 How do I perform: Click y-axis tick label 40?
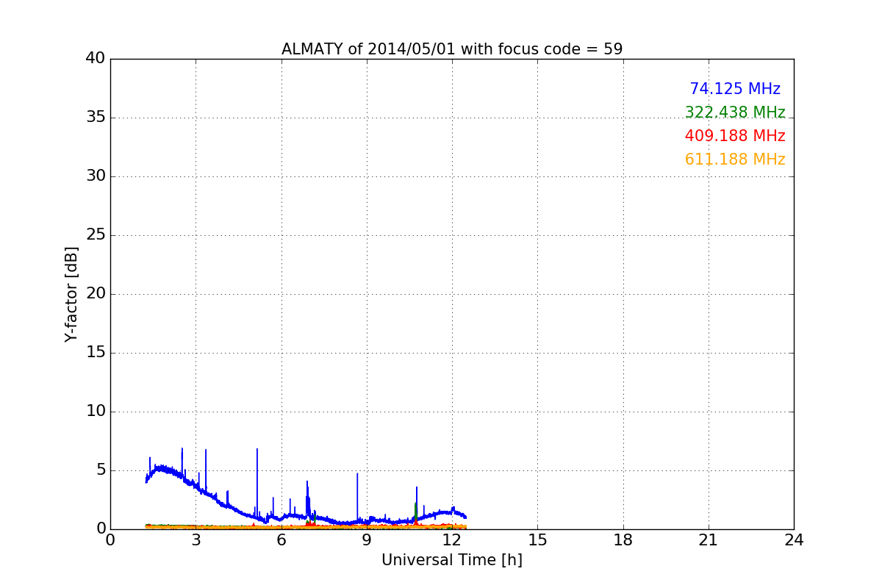point(96,59)
